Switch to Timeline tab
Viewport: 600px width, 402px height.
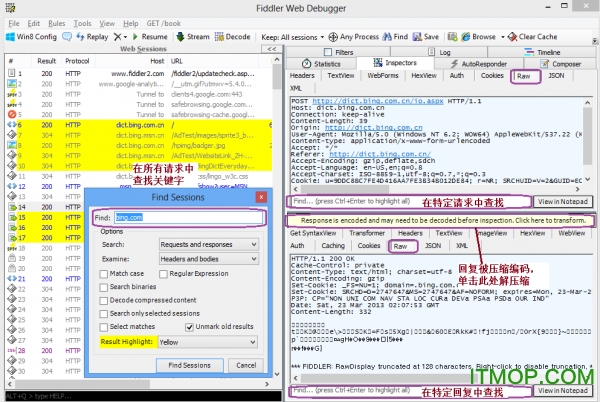(x=542, y=52)
